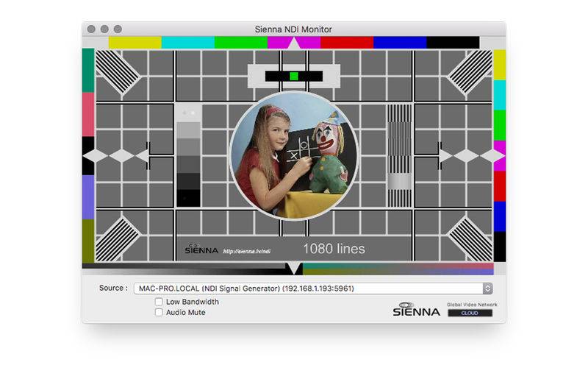Zoom the Sienna NDI Monitor window
This screenshot has width=588, height=368.
pyautogui.click(x=118, y=29)
